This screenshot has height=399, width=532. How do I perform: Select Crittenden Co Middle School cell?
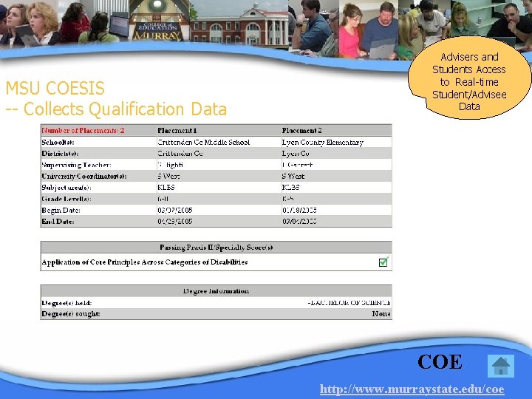click(204, 142)
